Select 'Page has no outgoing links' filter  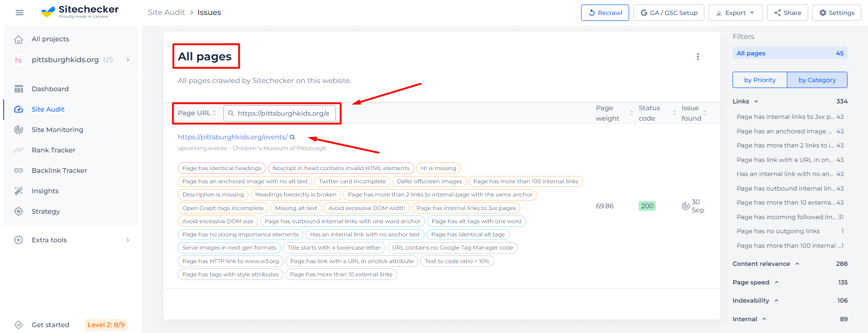click(x=790, y=231)
